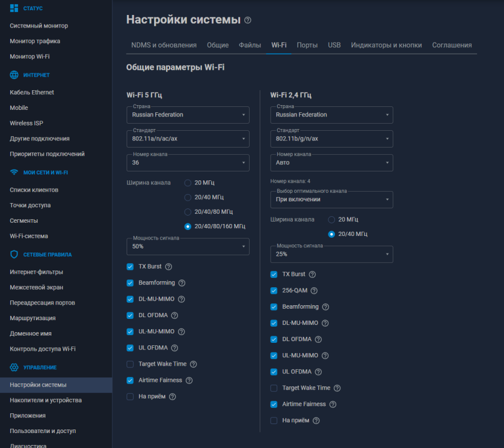The width and height of the screenshot is (504, 448).
Task: Open the NDMS и обновления tab
Action: [164, 45]
